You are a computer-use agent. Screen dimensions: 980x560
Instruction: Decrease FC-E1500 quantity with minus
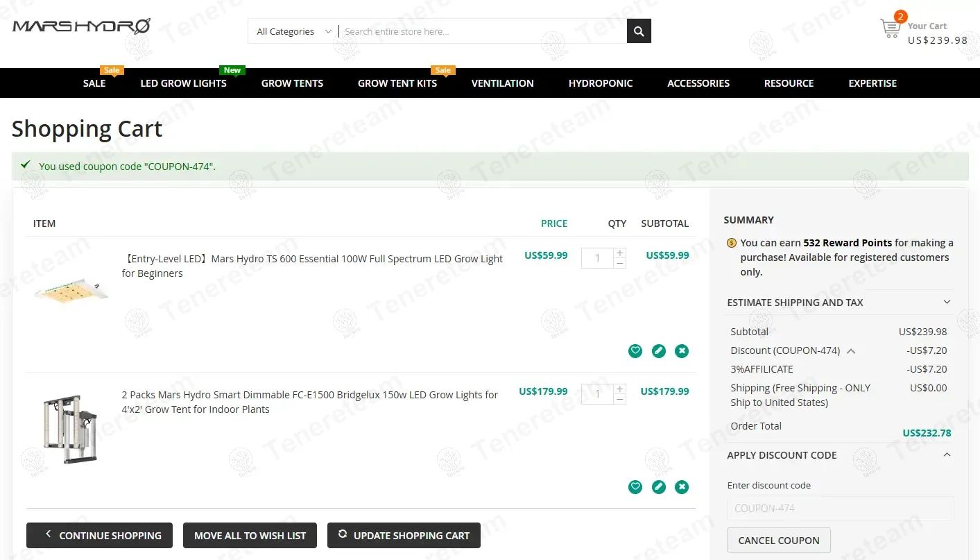[620, 400]
